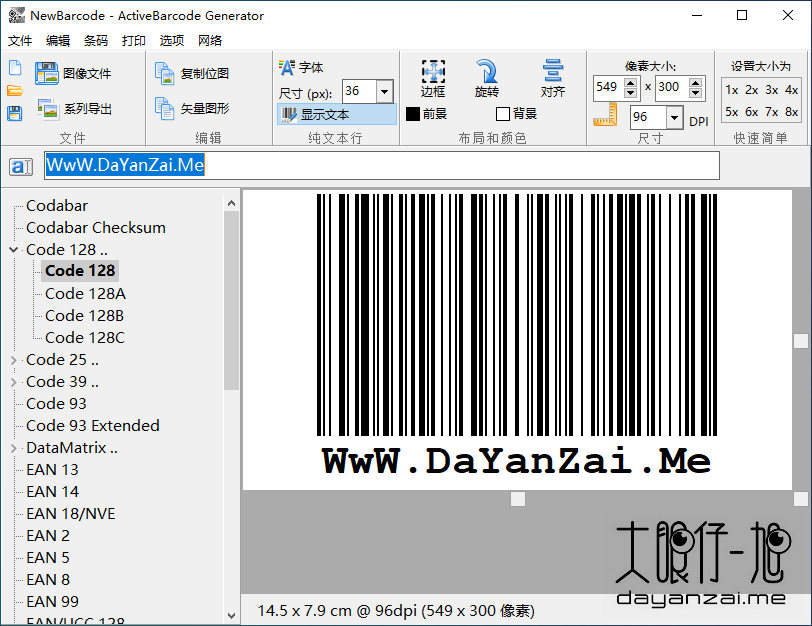Toggle the 显示文本 show text button
The image size is (812, 626).
coord(337,114)
